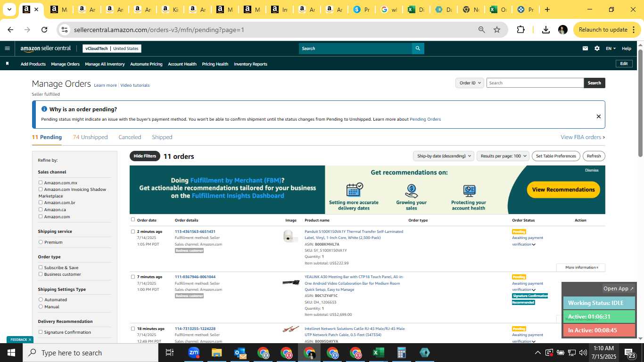Check the Business customer order type filter

coord(41,274)
